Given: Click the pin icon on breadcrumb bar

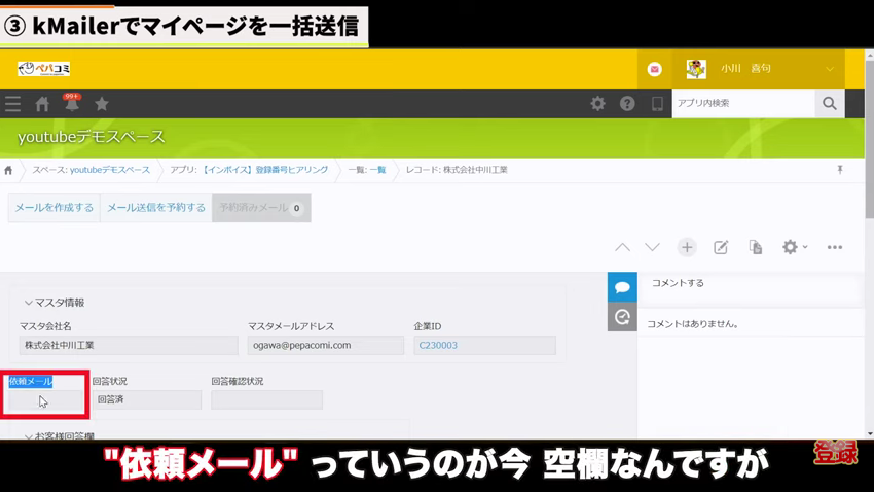Looking at the screenshot, I should point(840,169).
